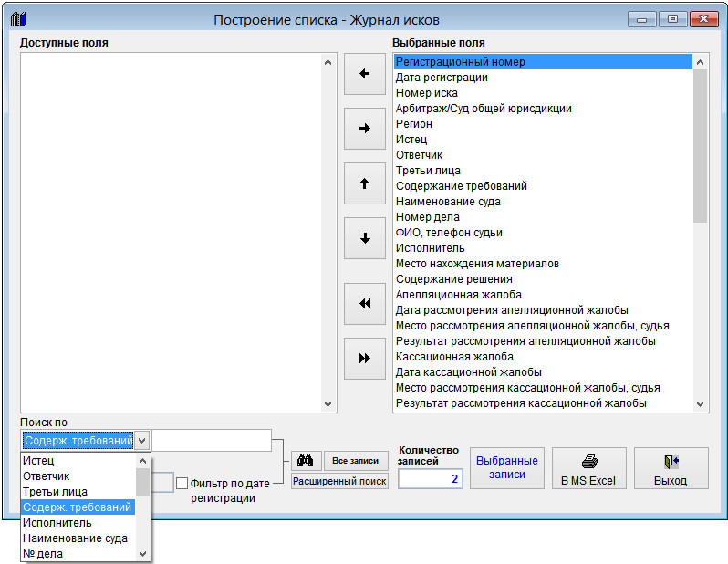This screenshot has width=728, height=564.
Task: Select Номер дела field
Action: 543,217
